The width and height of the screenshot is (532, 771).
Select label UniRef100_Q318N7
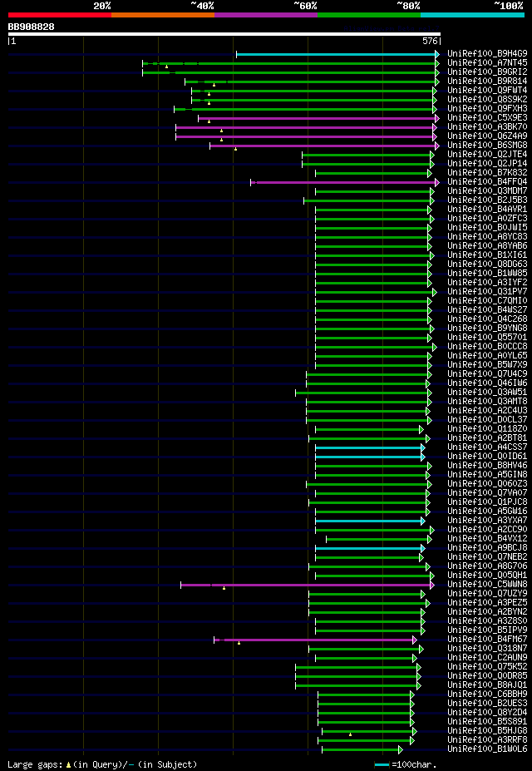pos(488,649)
